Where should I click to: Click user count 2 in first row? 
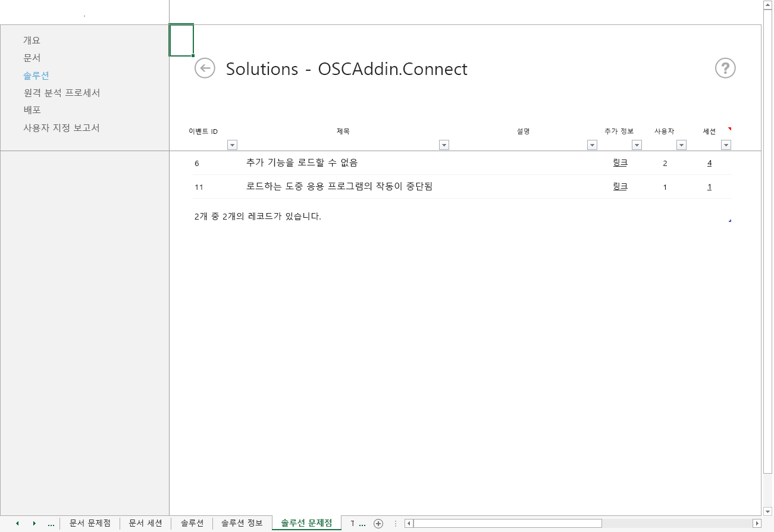[665, 163]
